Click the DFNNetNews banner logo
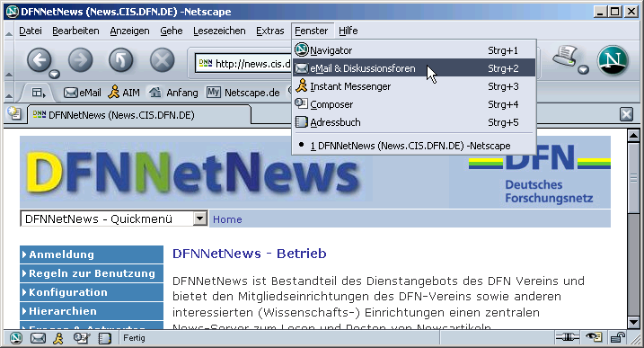 pos(193,173)
